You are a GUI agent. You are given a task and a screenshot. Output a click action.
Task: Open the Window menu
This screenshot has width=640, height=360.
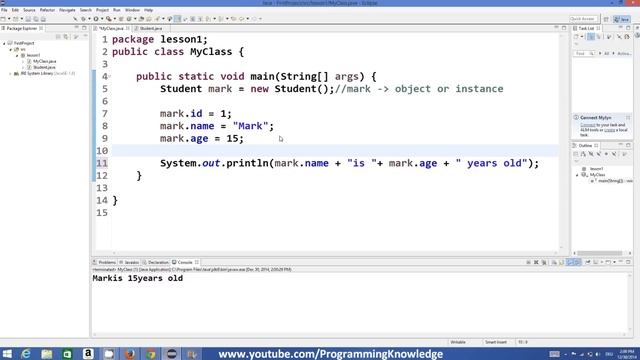132,10
